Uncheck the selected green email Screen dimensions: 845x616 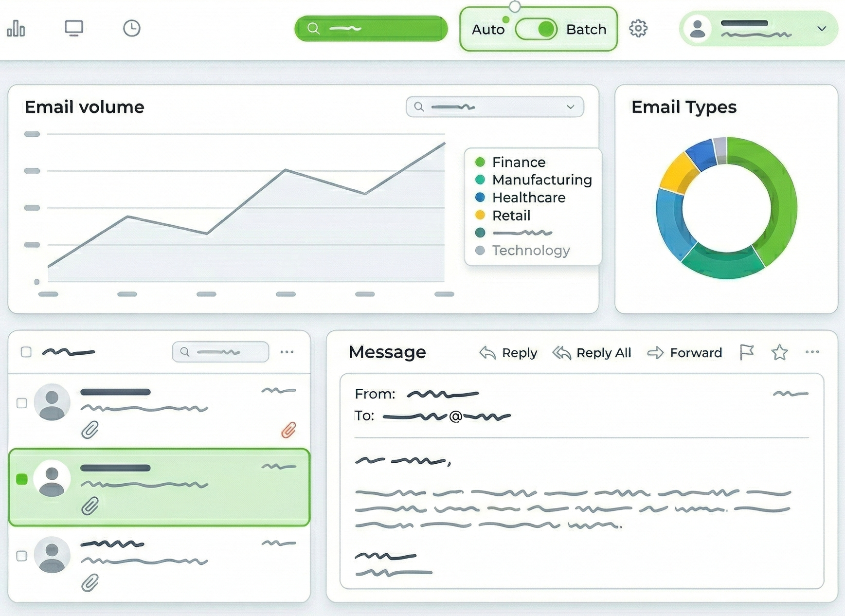point(21,479)
